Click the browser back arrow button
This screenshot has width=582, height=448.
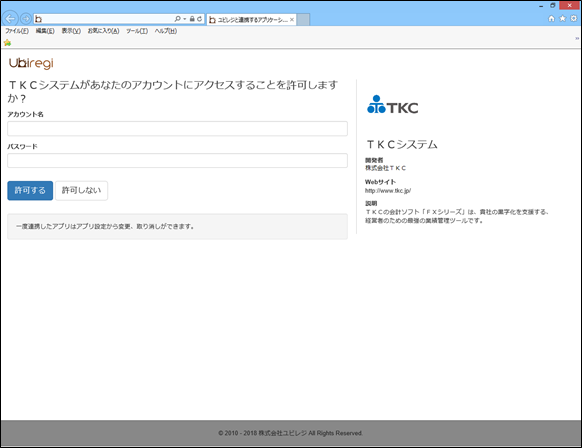(10, 18)
